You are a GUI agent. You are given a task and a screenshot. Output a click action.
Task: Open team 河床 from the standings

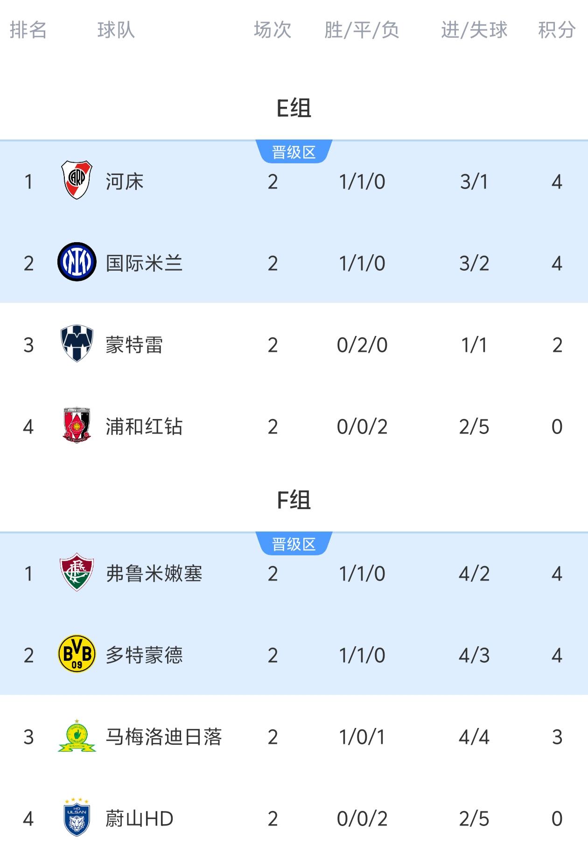125,182
